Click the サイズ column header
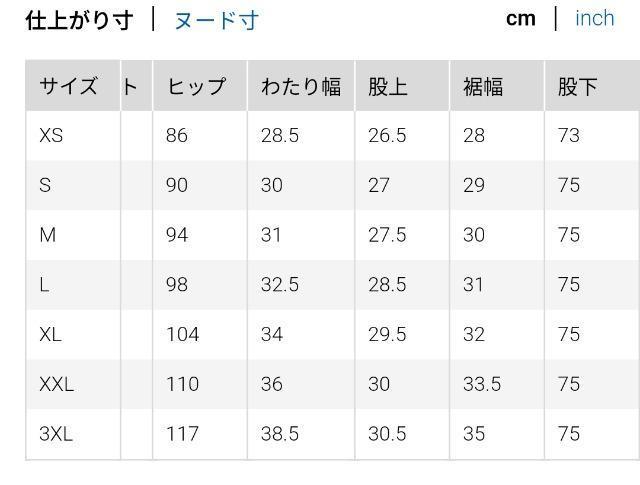Image resolution: width=640 pixels, height=485 pixels. pos(68,86)
